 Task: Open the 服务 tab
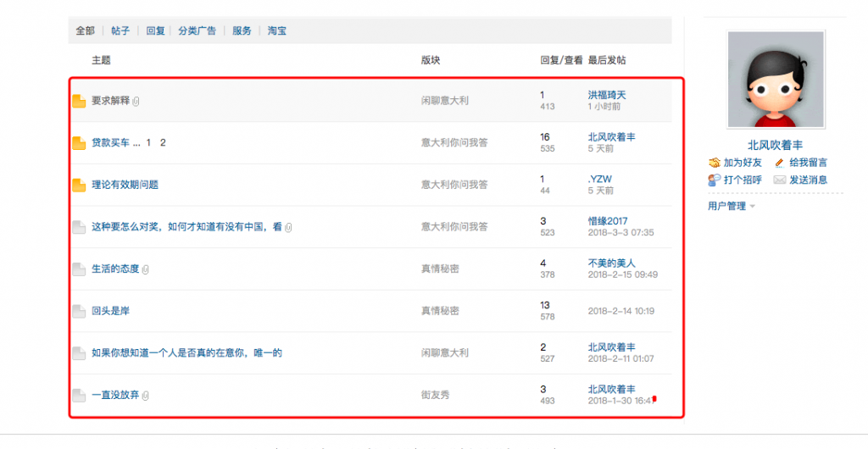pyautogui.click(x=242, y=31)
